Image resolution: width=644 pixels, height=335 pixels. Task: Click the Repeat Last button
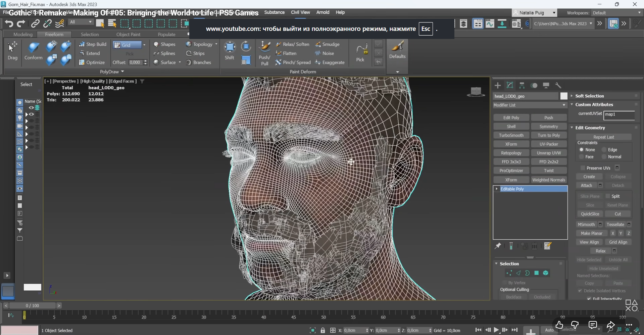pyautogui.click(x=604, y=137)
